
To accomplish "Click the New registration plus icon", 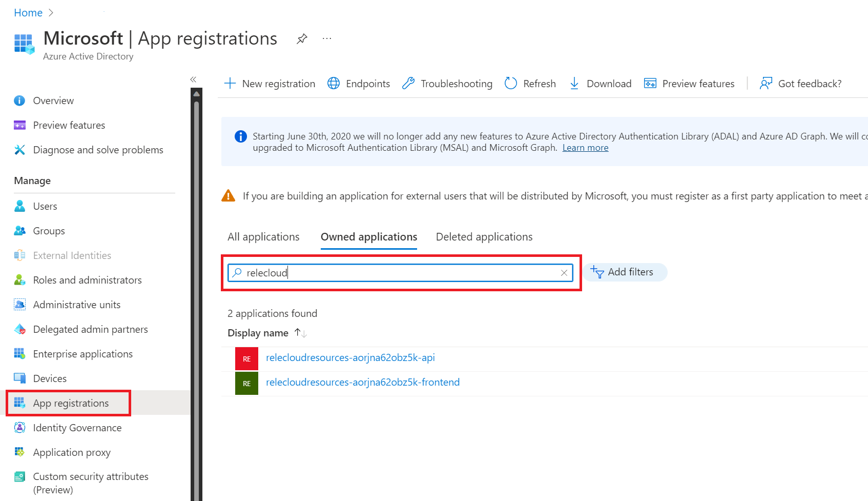I will click(230, 83).
